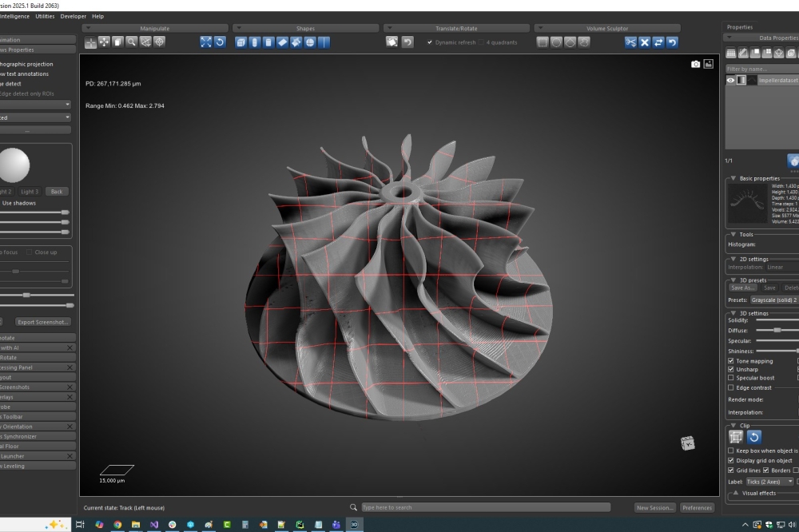The width and height of the screenshot is (799, 532).
Task: Collapse the Basic properties section
Action: 733,178
